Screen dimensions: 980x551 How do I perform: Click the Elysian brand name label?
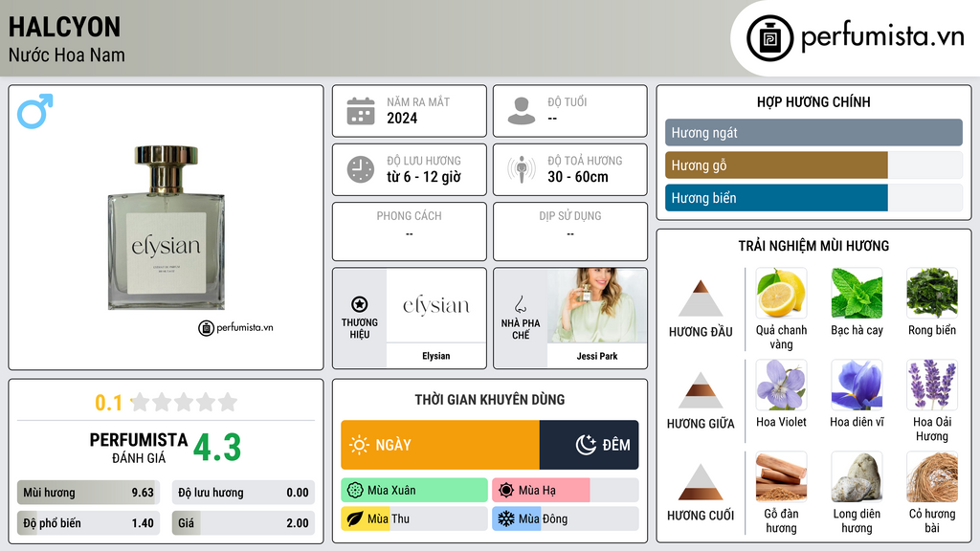pyautogui.click(x=436, y=356)
